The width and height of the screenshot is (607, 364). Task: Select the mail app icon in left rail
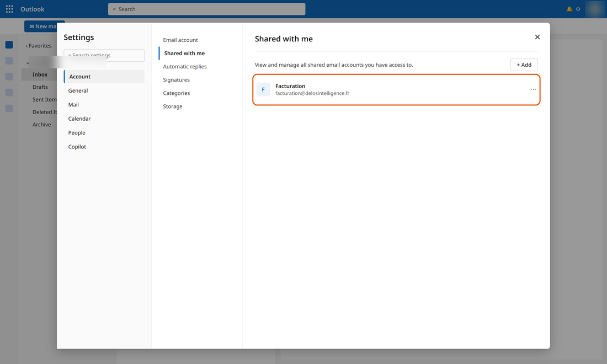tap(9, 45)
